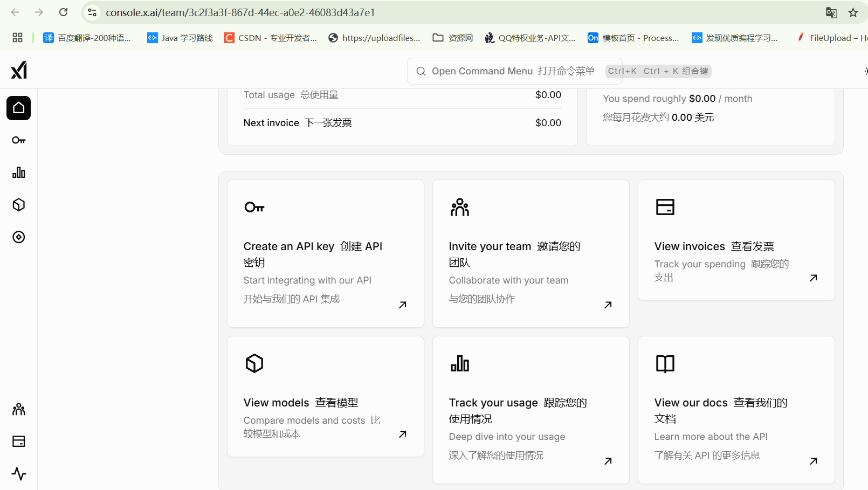Open usage bar chart icon in sidebar
This screenshot has width=868, height=490.
tap(19, 172)
